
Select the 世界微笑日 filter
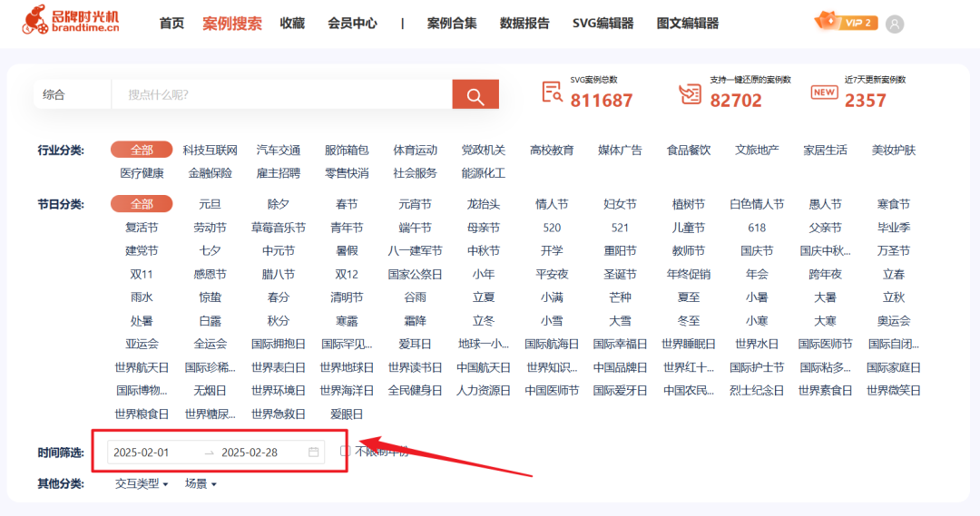[893, 391]
